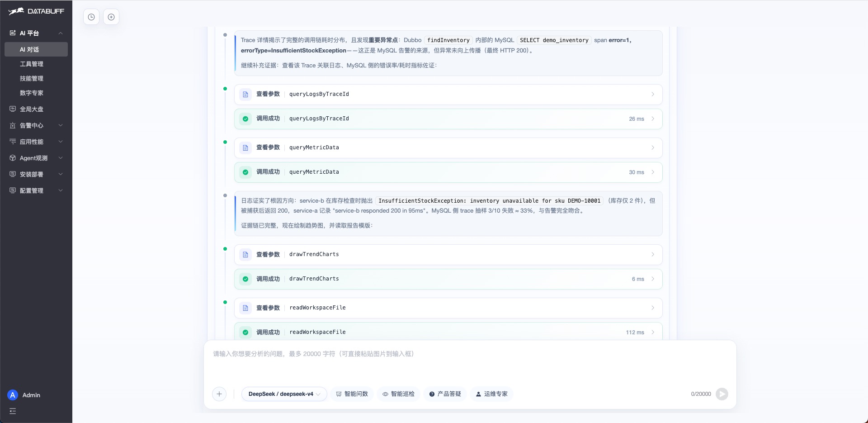Click the 0/20000 character counter
868x423 pixels.
tap(701, 394)
